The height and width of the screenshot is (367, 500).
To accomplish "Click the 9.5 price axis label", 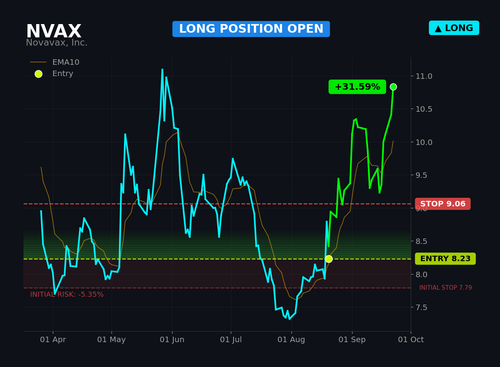I will pos(421,175).
